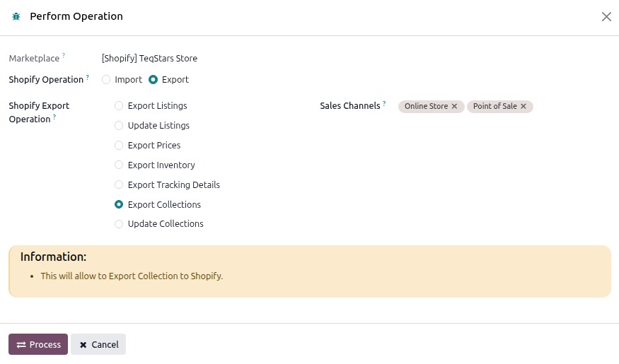Viewport: 619px width, 364px height.
Task: Click the Point of Sale tag label
Action: 494,107
